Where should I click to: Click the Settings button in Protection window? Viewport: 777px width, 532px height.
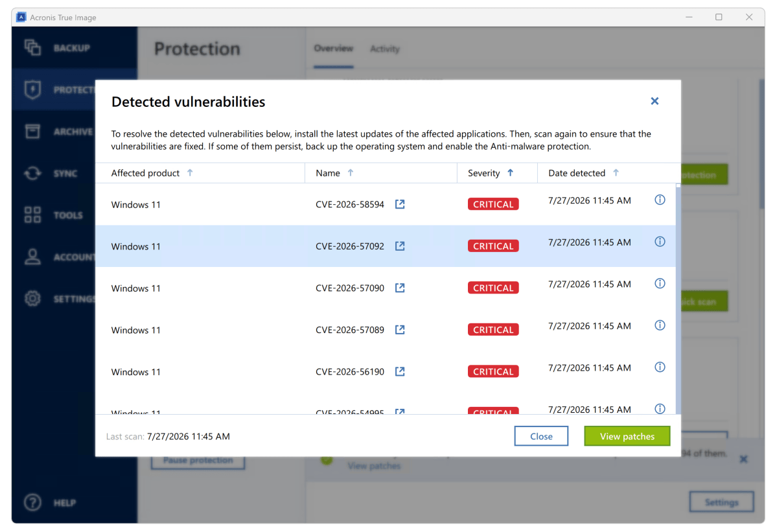[721, 502]
